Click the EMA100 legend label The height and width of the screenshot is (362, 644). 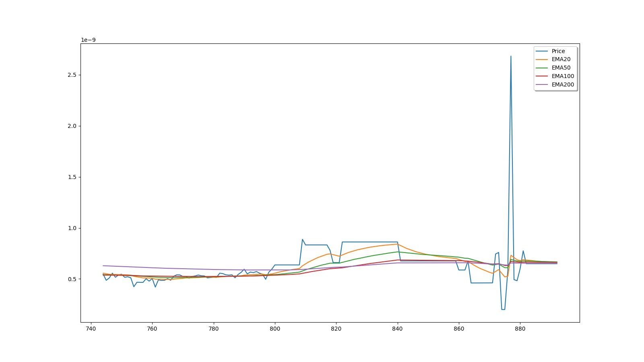coord(563,76)
